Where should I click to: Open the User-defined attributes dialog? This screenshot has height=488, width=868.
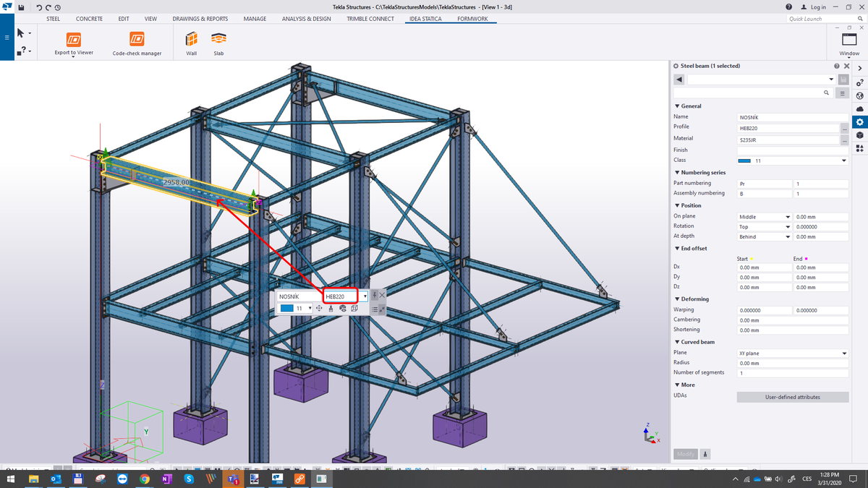[x=793, y=396]
